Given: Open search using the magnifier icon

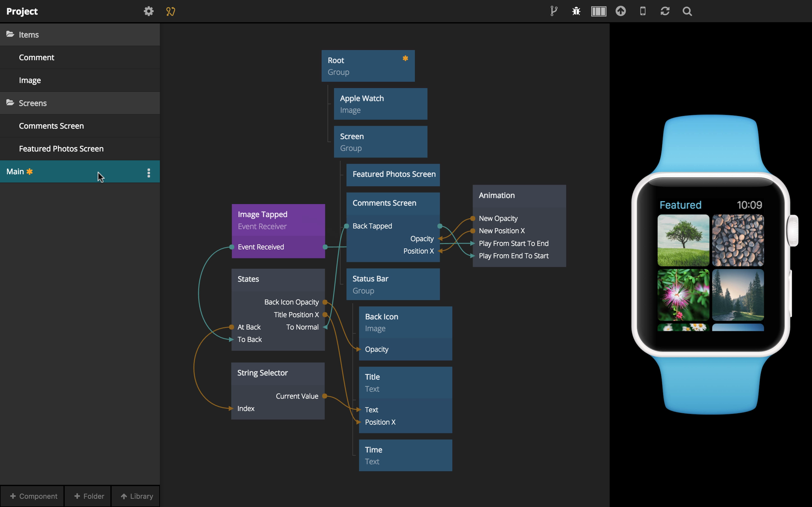Looking at the screenshot, I should pyautogui.click(x=687, y=11).
